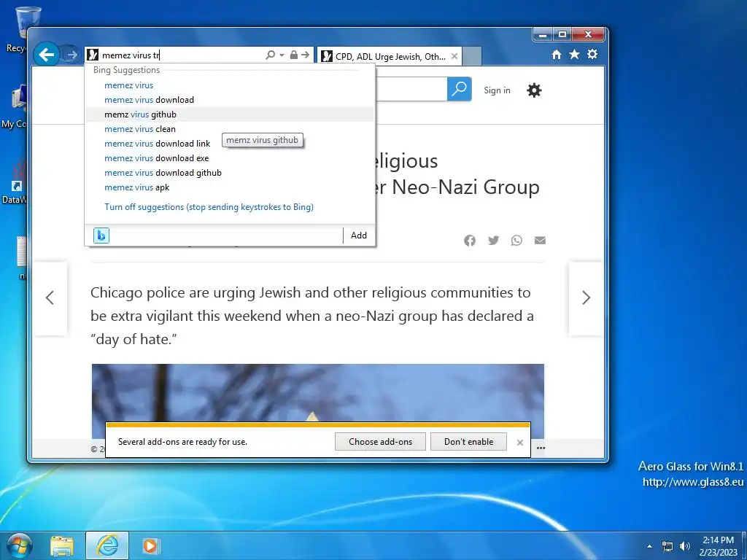Select suggestion "memez virus download exe"
This screenshot has width=747, height=560.
[x=230, y=158]
